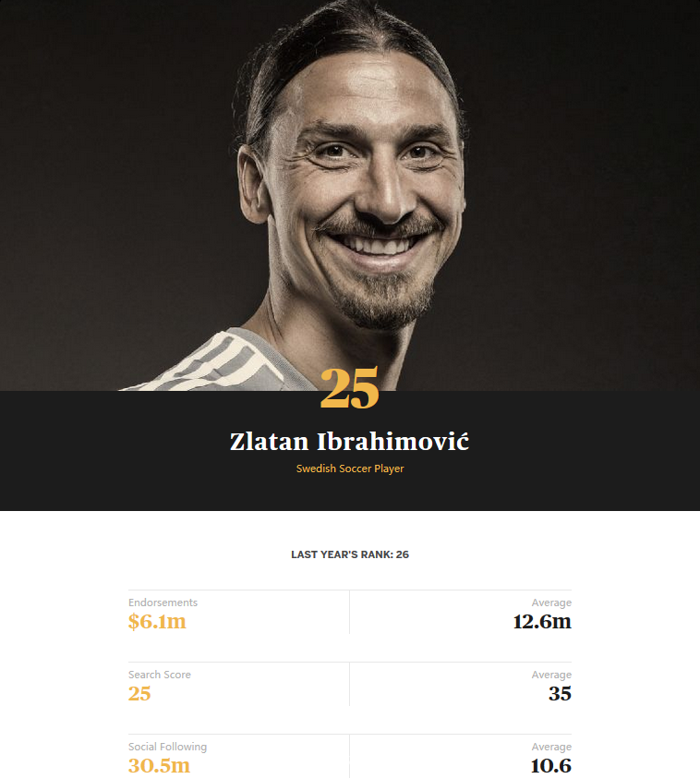Select the gold search score value 25

click(139, 694)
